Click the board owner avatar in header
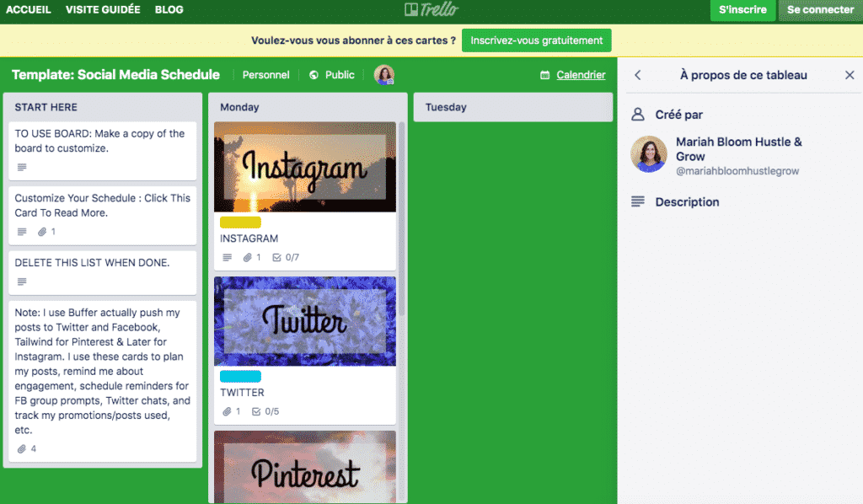The height and width of the screenshot is (504, 863). pos(384,75)
